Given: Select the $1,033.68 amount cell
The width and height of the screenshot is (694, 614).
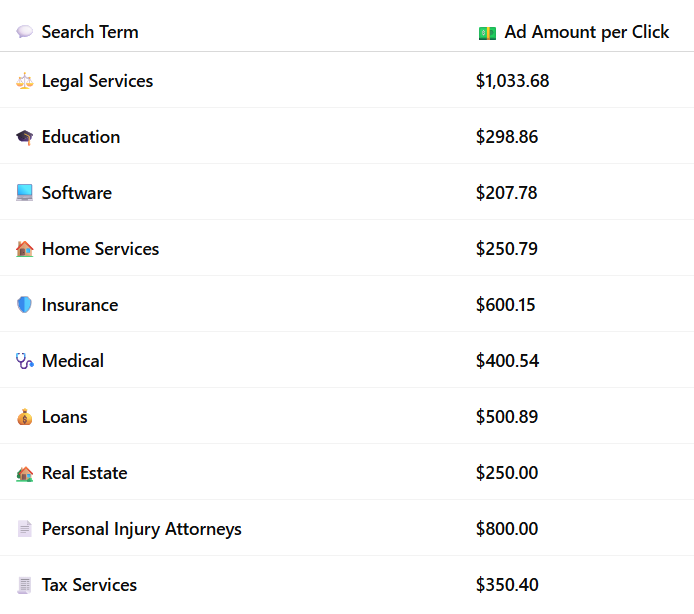Looking at the screenshot, I should click(513, 81).
